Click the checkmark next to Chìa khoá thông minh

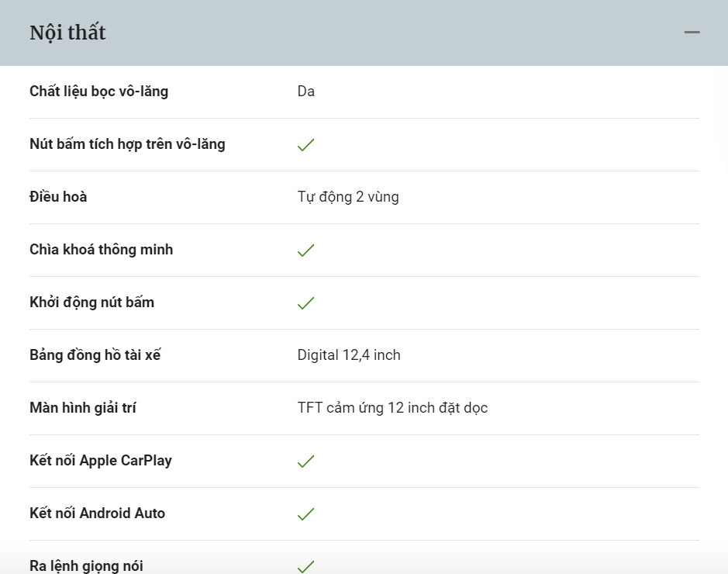pos(306,251)
